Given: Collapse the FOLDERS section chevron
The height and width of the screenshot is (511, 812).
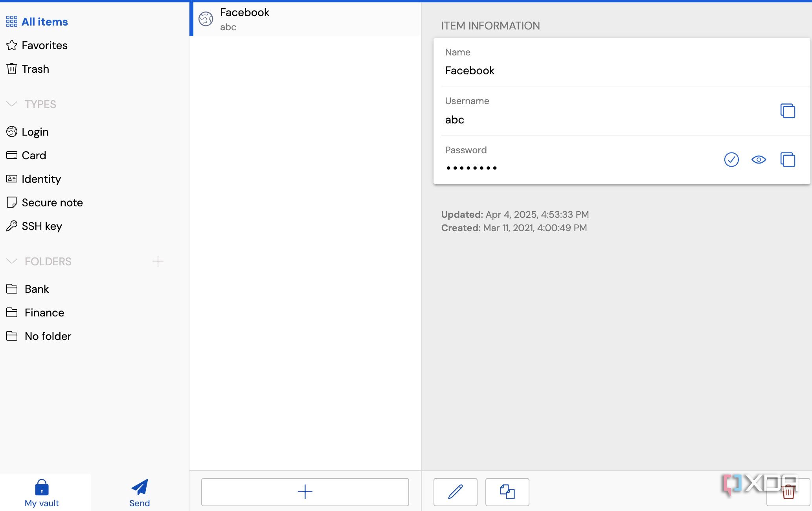Looking at the screenshot, I should tap(12, 261).
